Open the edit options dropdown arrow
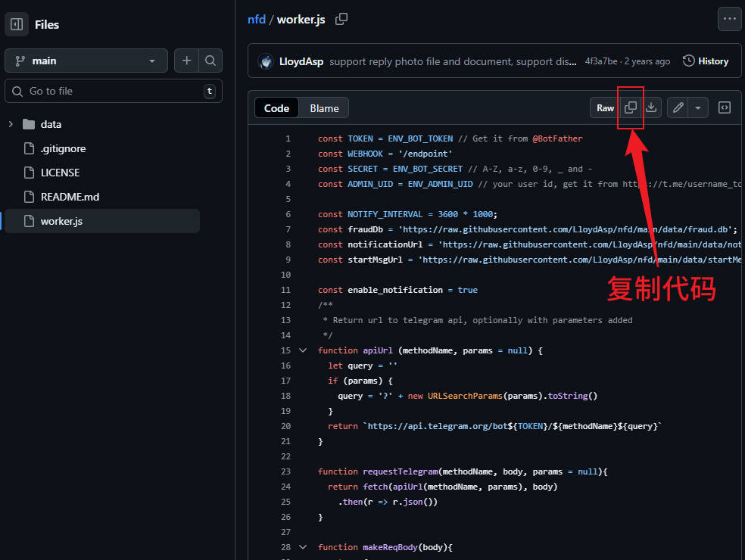 tap(697, 108)
